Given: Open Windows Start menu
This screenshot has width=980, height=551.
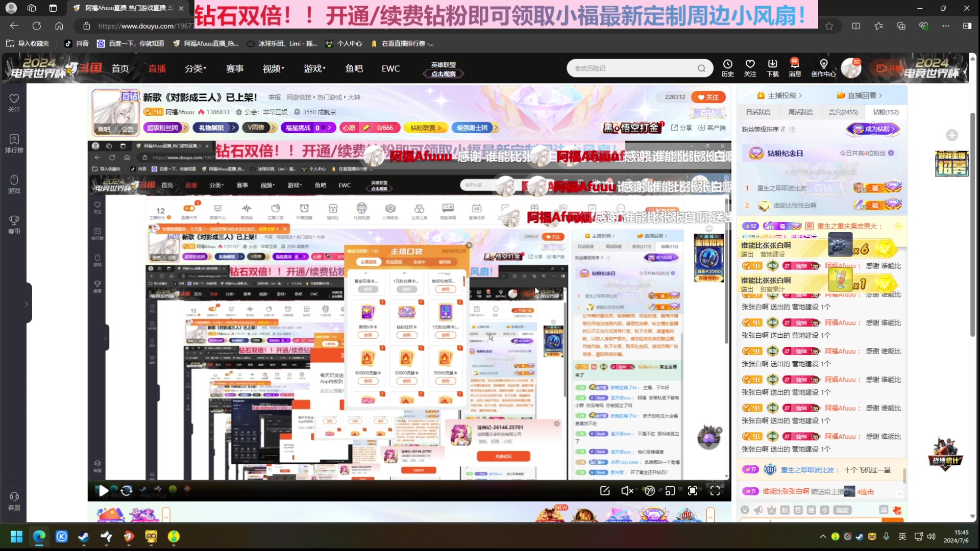Looking at the screenshot, I should [x=16, y=536].
